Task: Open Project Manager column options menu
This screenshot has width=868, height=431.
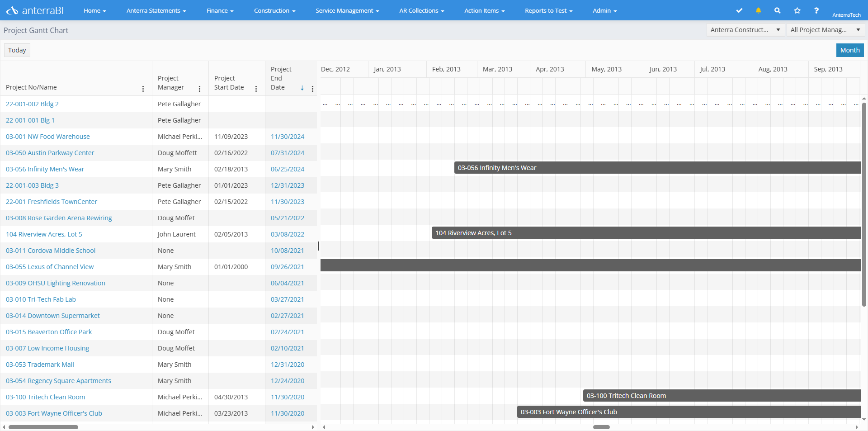Action: [x=199, y=89]
